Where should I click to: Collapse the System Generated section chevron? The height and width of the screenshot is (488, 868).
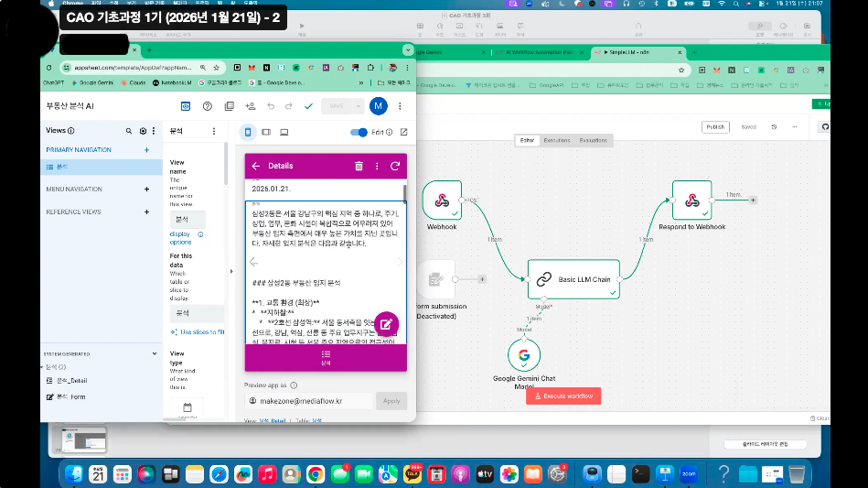(x=155, y=353)
